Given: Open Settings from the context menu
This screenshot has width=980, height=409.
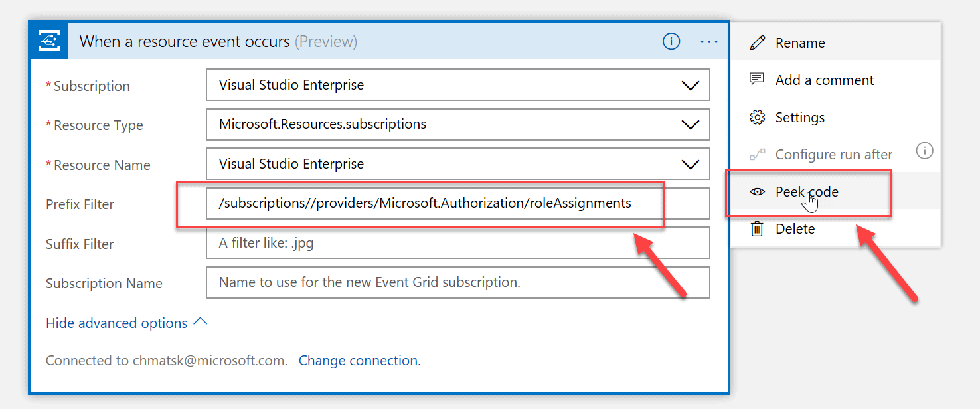Looking at the screenshot, I should (836, 117).
